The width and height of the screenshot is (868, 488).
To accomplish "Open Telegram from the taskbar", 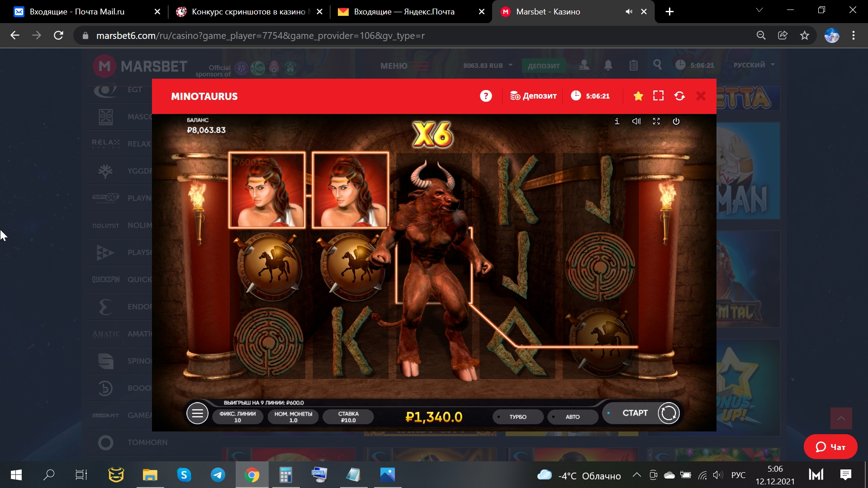I will tap(218, 475).
